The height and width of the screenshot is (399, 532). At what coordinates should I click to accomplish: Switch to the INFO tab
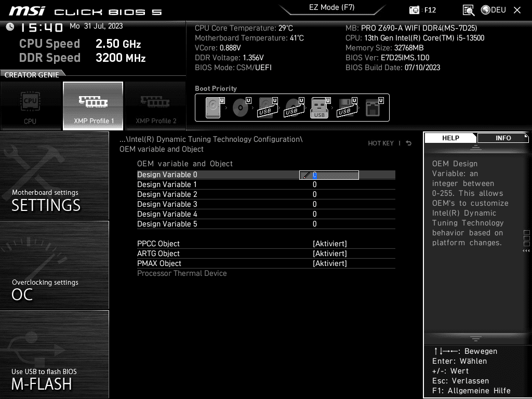pyautogui.click(x=503, y=138)
